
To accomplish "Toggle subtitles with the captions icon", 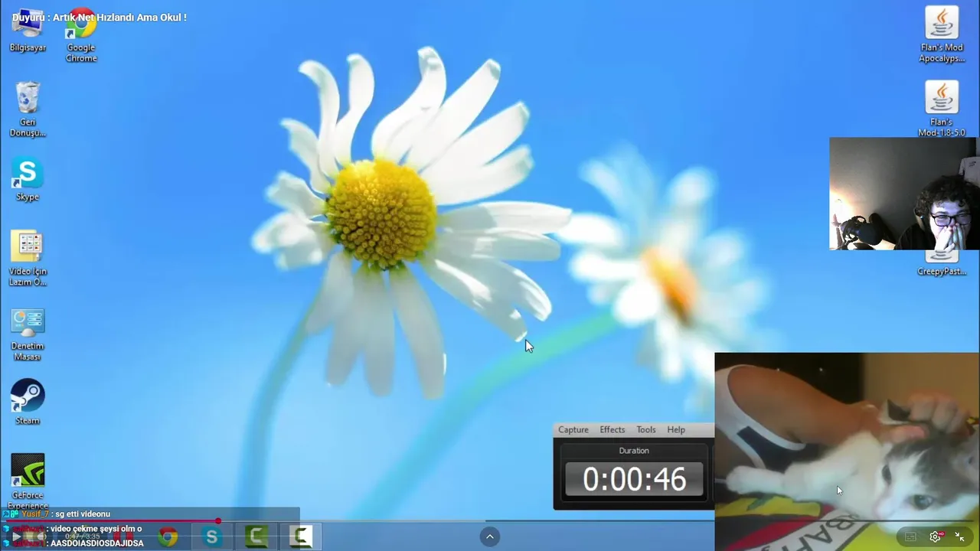I will [x=910, y=536].
